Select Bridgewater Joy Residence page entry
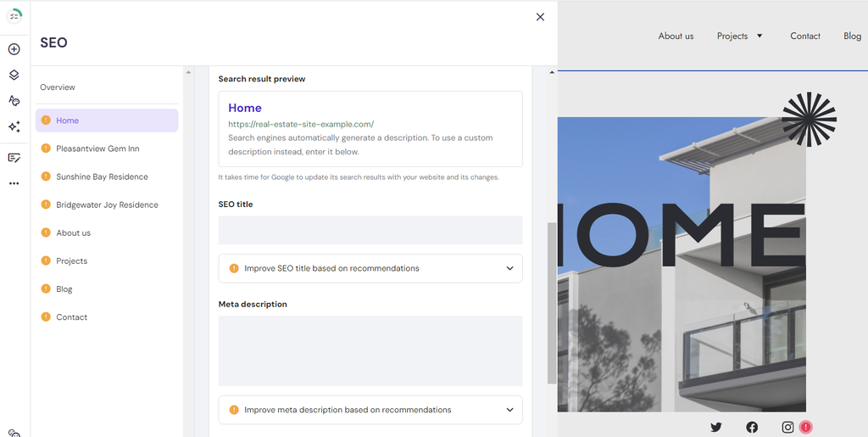 107,204
